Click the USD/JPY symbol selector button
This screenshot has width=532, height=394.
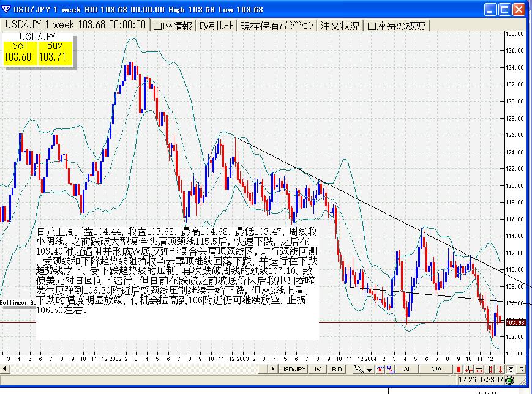pos(293,370)
